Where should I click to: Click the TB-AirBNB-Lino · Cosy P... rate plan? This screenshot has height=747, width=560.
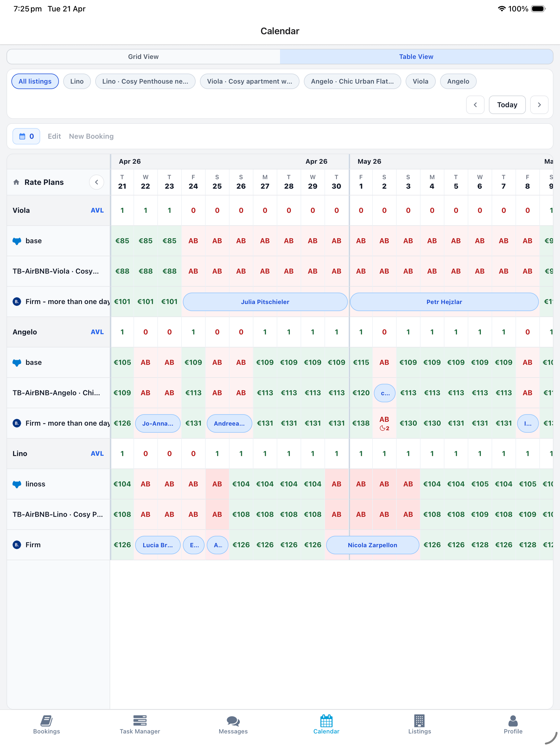tap(58, 514)
